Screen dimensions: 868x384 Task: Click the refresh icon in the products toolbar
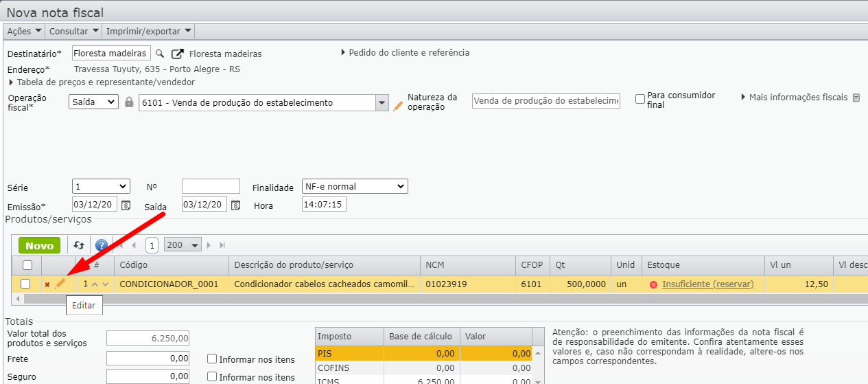coord(79,245)
